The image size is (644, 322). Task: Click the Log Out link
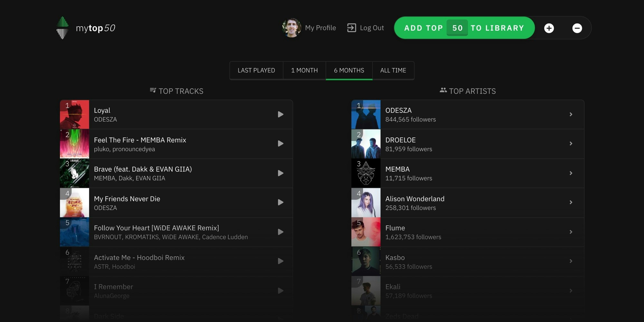(372, 28)
